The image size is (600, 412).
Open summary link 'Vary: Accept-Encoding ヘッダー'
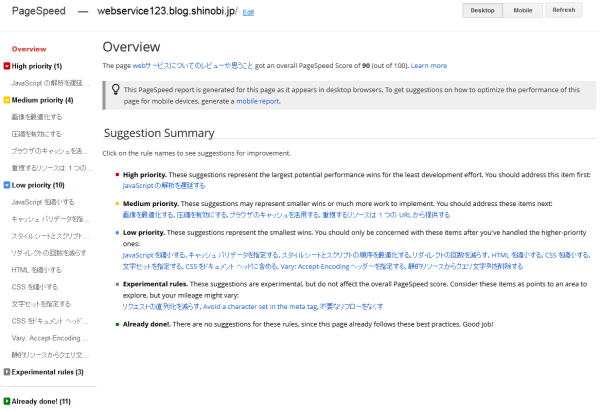click(343, 266)
